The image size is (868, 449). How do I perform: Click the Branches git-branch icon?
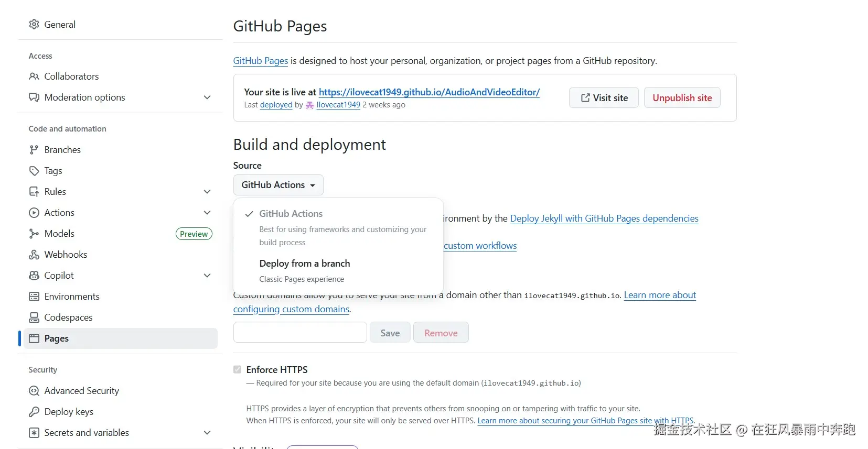tap(34, 150)
